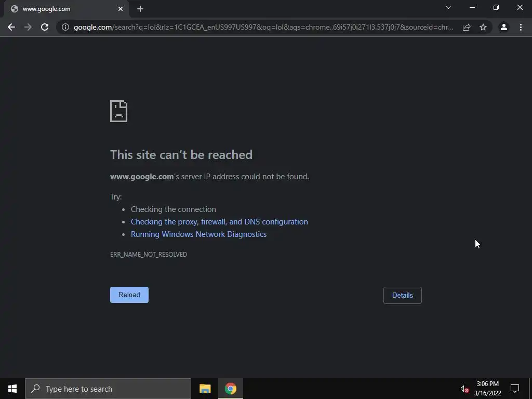The width and height of the screenshot is (532, 399).
Task: Open the Windows Start menu
Action: (x=12, y=389)
